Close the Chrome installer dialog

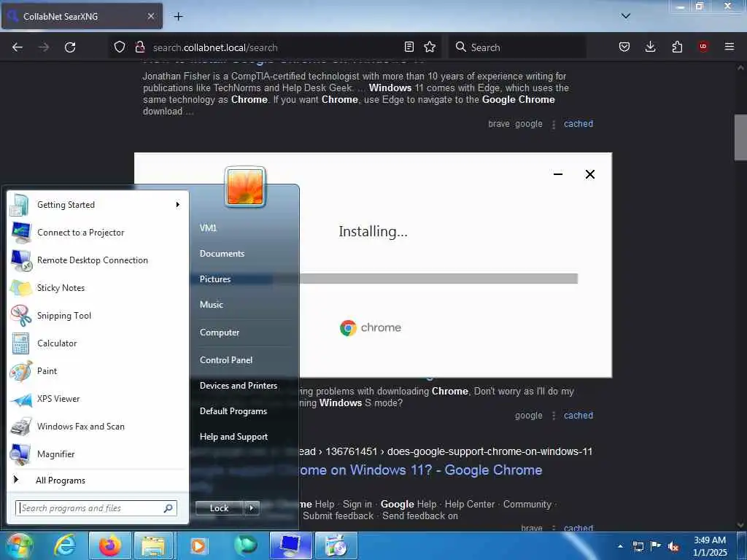589,174
